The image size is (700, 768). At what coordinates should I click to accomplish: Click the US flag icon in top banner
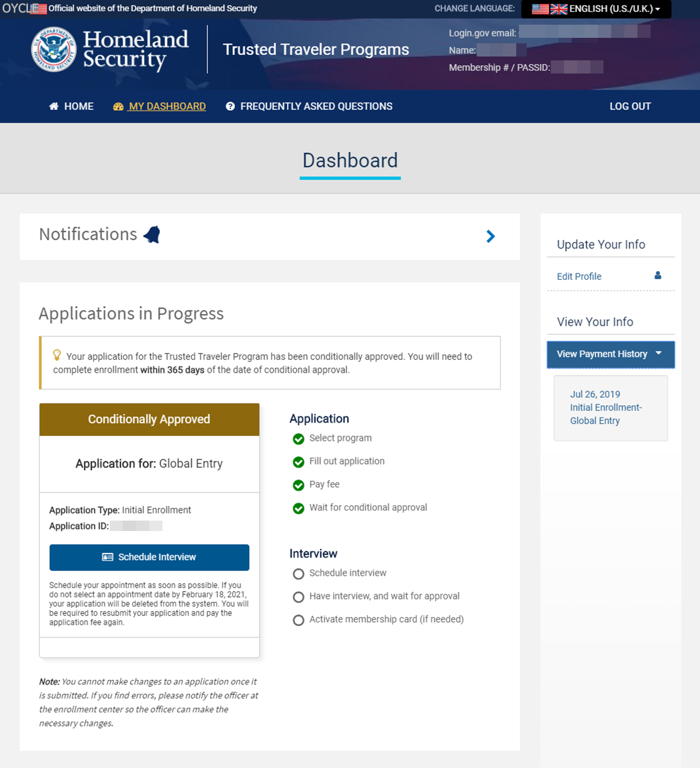pos(38,9)
